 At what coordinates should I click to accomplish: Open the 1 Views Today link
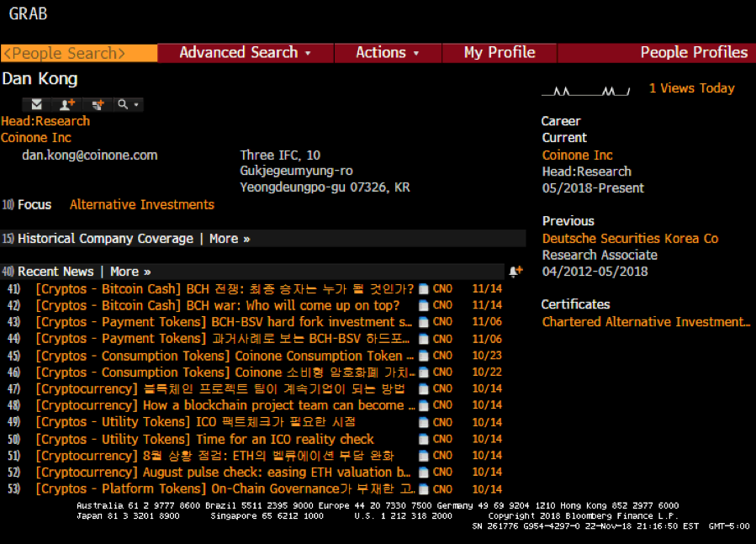[691, 88]
